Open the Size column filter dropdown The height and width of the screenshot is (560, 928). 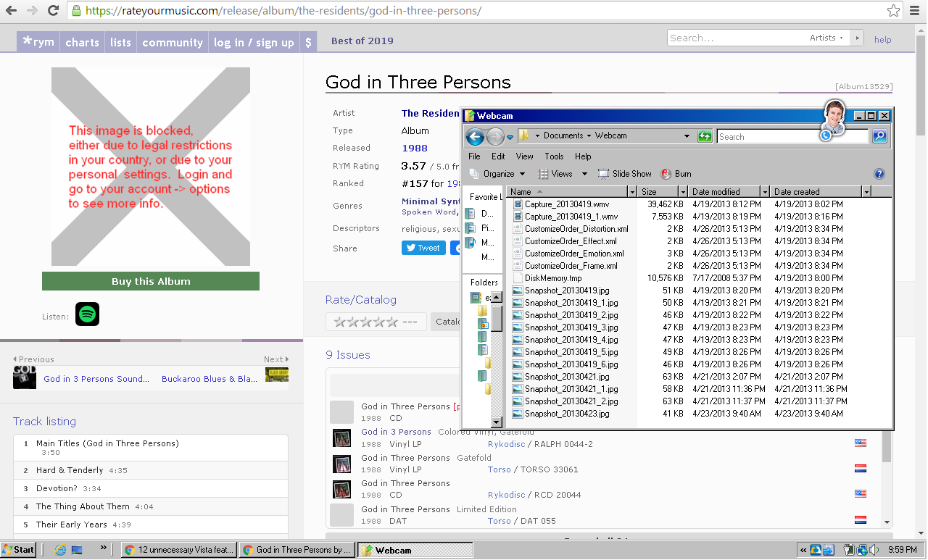coord(682,192)
